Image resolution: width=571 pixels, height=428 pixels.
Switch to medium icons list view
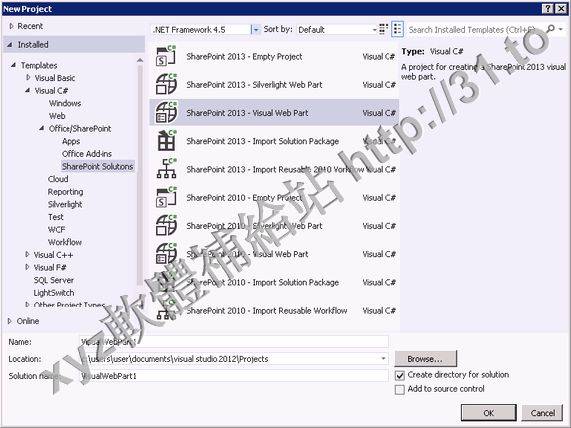point(397,29)
